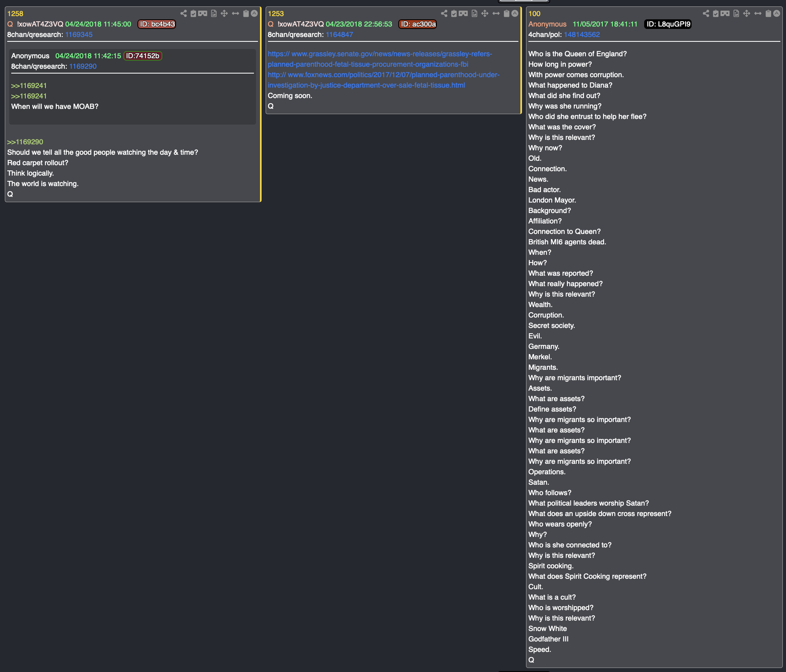Click the plain clipboard icon on post 100

click(768, 14)
